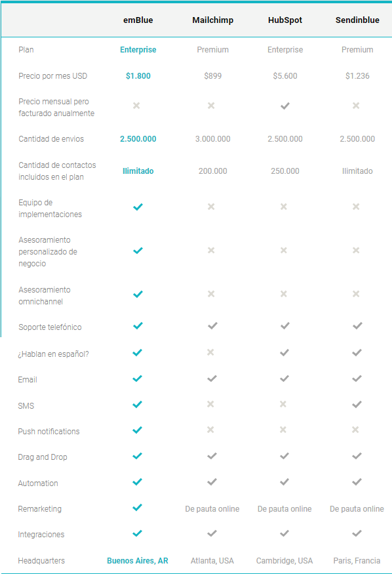
Task: Click HubSpot's Precio mensual facturado anualmente checkmark
Action: (x=285, y=106)
